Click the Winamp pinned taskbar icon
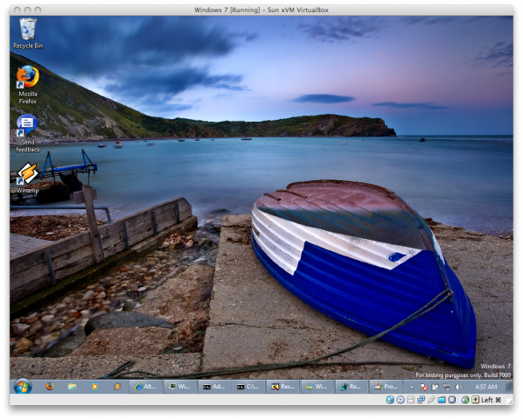The width and height of the screenshot is (523, 420). (x=117, y=387)
